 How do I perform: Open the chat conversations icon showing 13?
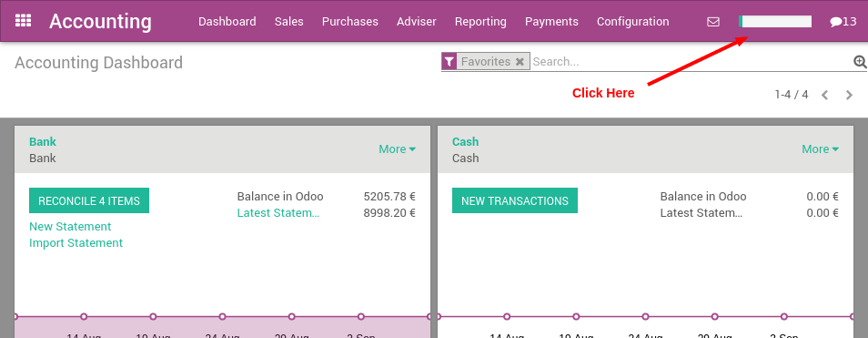coord(843,22)
